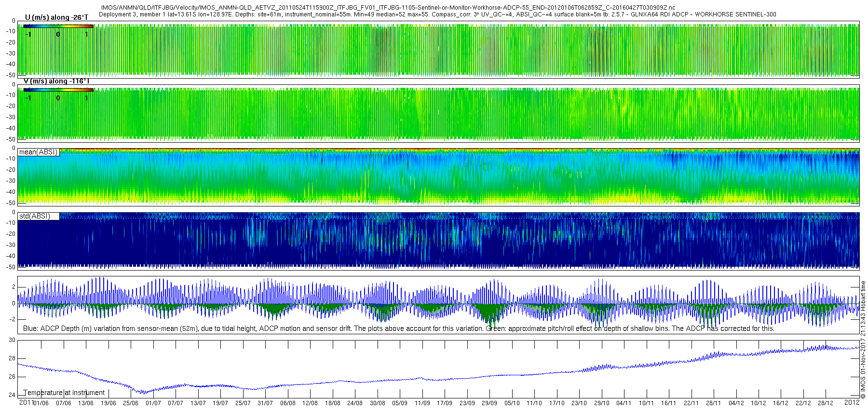Click the V (m/s) along -116°T panel title

tap(56, 81)
